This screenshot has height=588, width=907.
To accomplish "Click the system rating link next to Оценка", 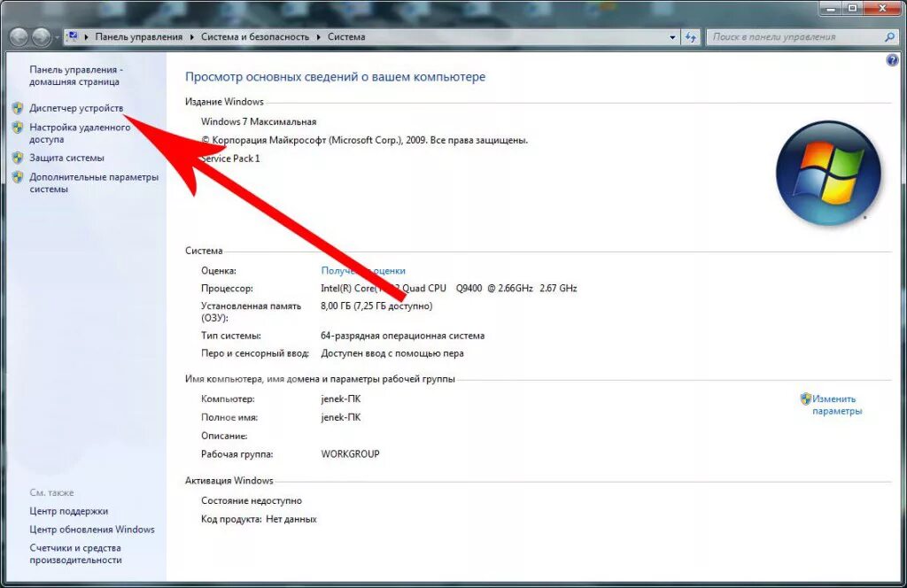I will pos(363,271).
